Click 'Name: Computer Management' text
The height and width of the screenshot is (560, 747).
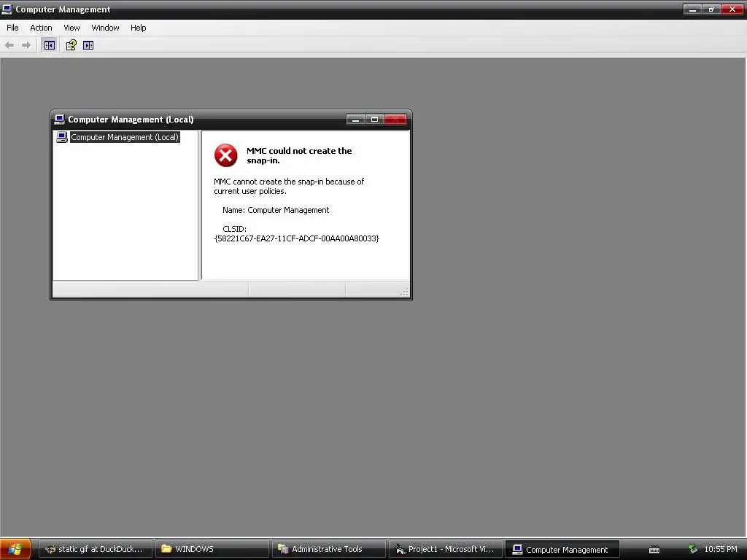click(x=275, y=210)
